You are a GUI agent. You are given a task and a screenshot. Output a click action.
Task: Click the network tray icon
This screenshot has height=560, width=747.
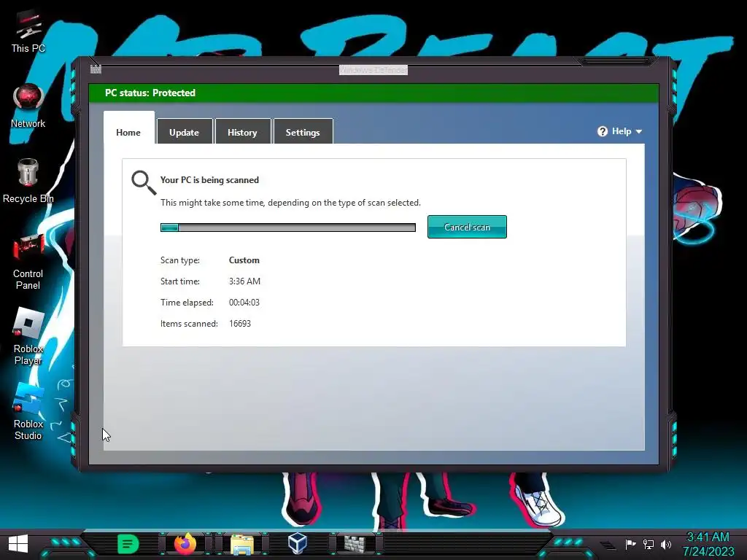[649, 544]
